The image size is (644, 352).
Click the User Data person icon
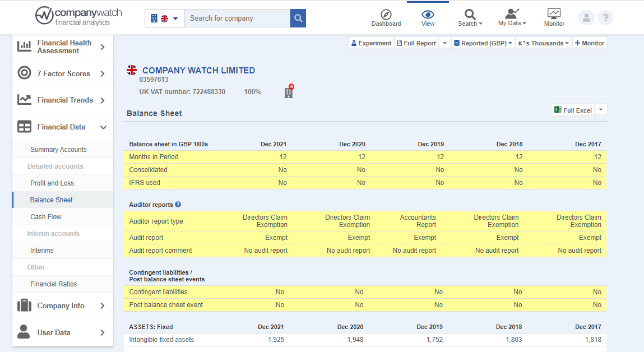24,331
